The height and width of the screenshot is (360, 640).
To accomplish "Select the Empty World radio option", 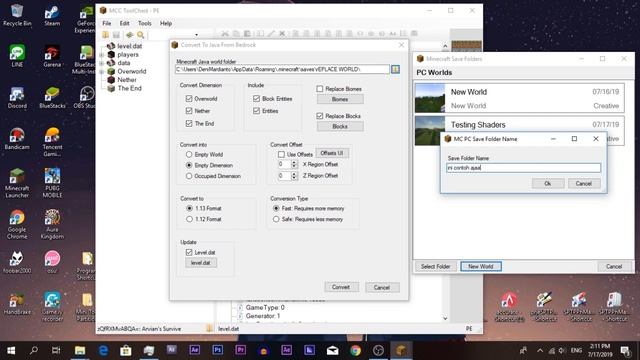I will pos(189,154).
